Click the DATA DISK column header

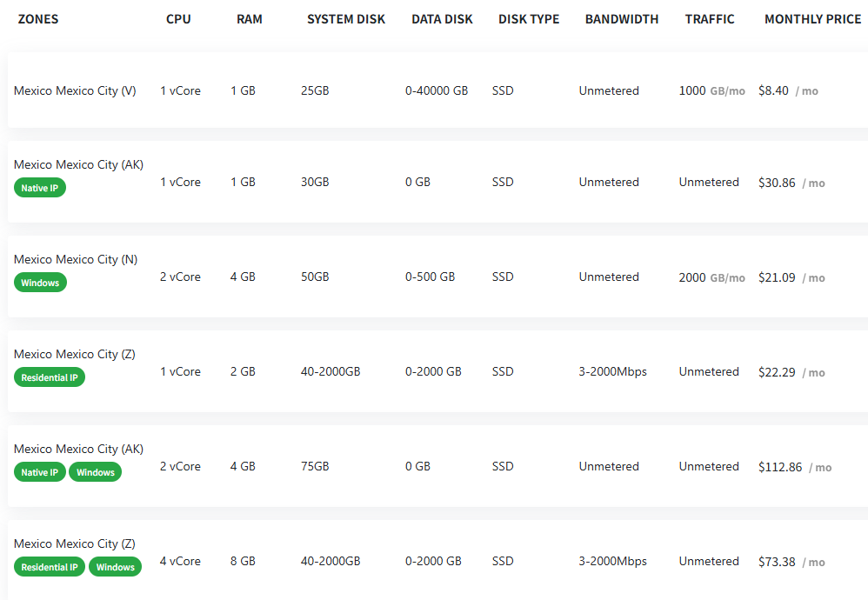tap(442, 19)
